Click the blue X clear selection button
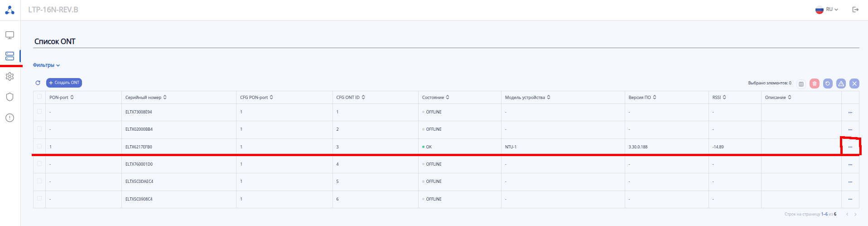This screenshot has width=868, height=226. (x=854, y=84)
